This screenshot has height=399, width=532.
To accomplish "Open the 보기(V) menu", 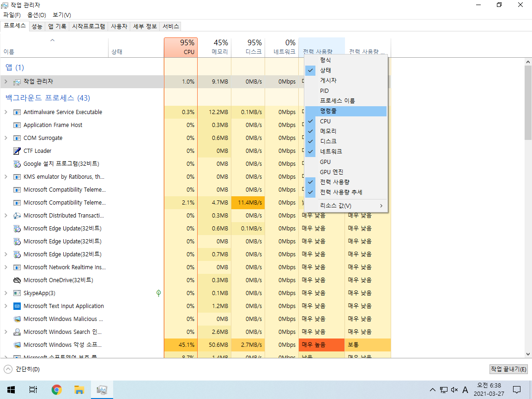I will (62, 15).
